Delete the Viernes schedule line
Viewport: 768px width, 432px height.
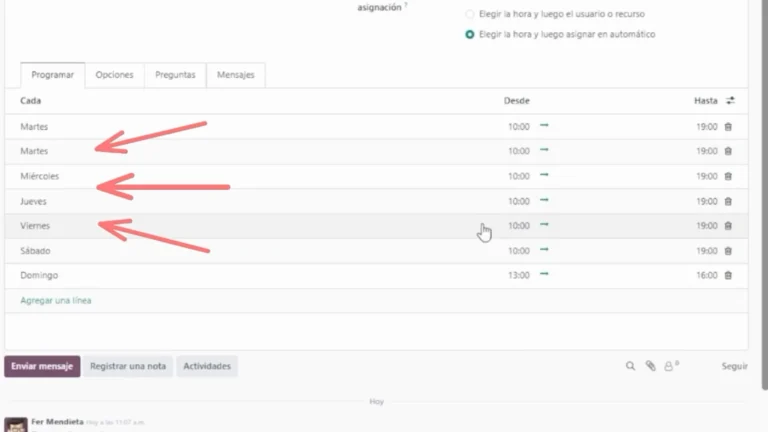point(728,226)
